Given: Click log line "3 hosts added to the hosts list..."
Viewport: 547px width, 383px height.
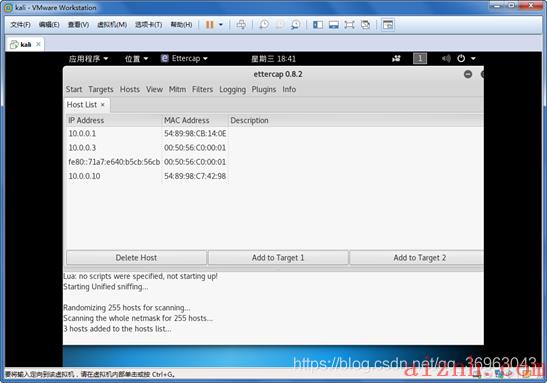Looking at the screenshot, I should pos(117,329).
